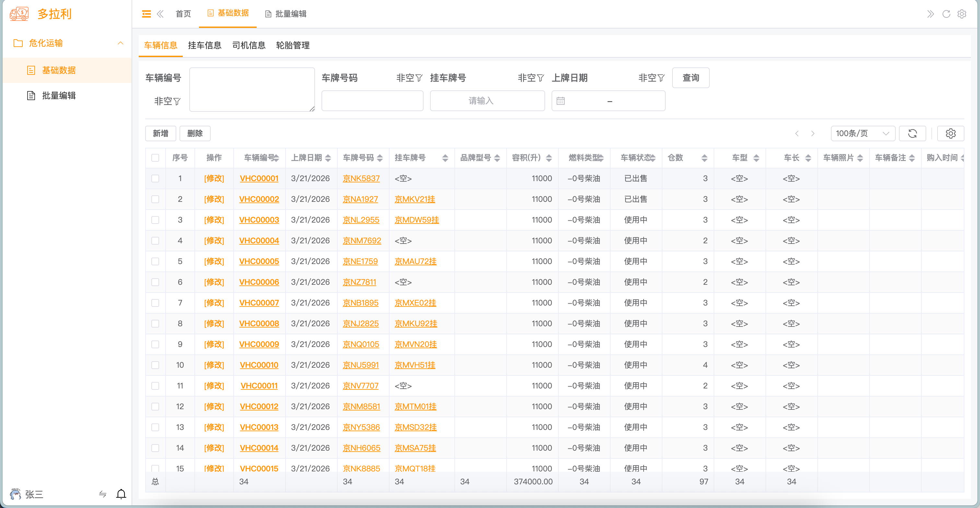
Task: Click inside the 车牌号码 input field
Action: pyautogui.click(x=372, y=100)
